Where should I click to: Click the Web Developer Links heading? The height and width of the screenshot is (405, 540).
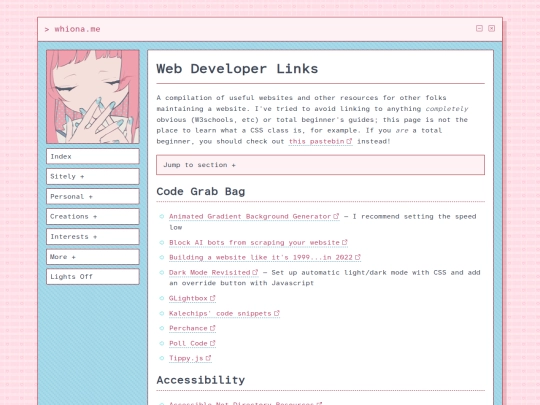237,69
